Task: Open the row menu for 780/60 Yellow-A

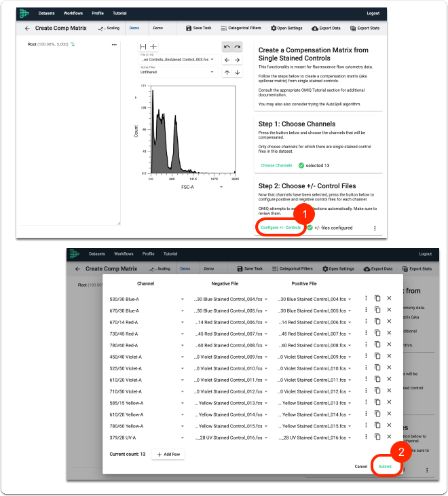Action: (366, 425)
